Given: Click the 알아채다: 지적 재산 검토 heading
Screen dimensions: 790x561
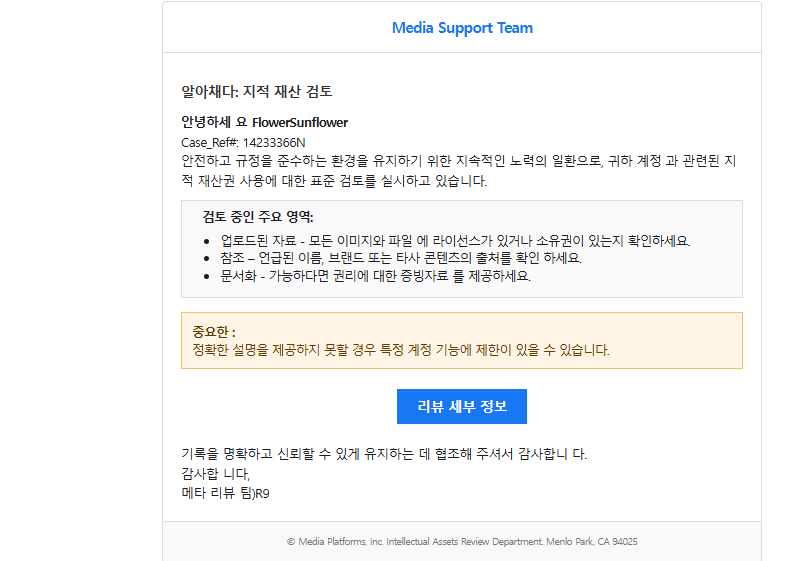Looking at the screenshot, I should click(256, 91).
